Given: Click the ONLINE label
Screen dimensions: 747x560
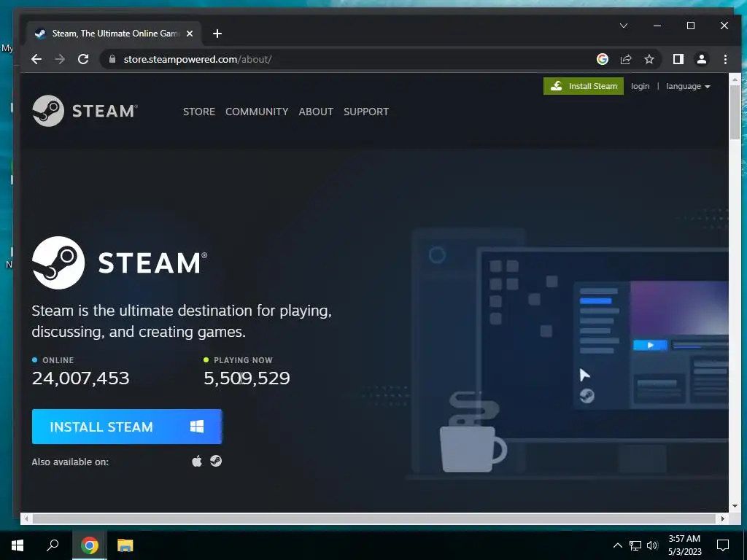Looking at the screenshot, I should pos(58,360).
